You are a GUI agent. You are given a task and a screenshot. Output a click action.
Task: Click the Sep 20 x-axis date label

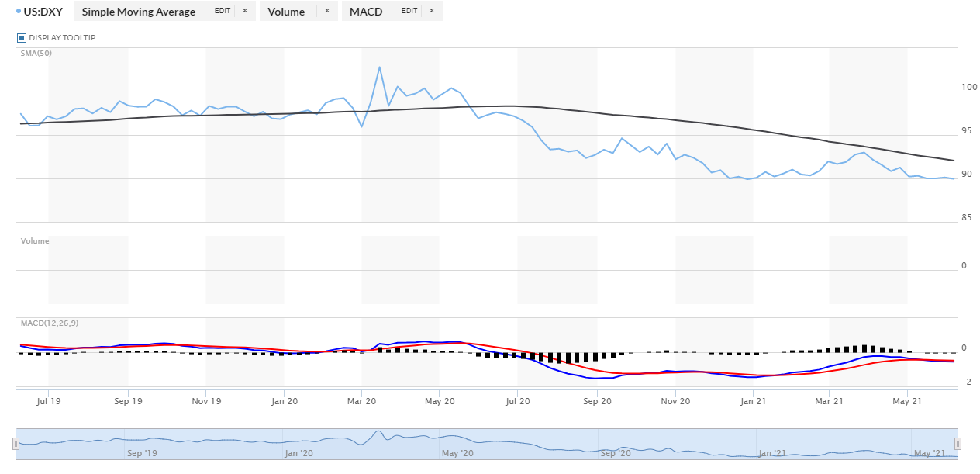596,401
